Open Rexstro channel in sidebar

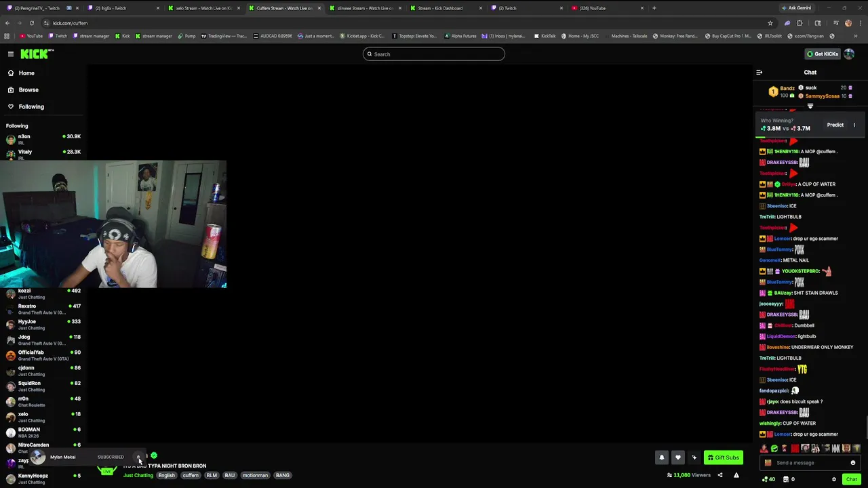pos(43,309)
